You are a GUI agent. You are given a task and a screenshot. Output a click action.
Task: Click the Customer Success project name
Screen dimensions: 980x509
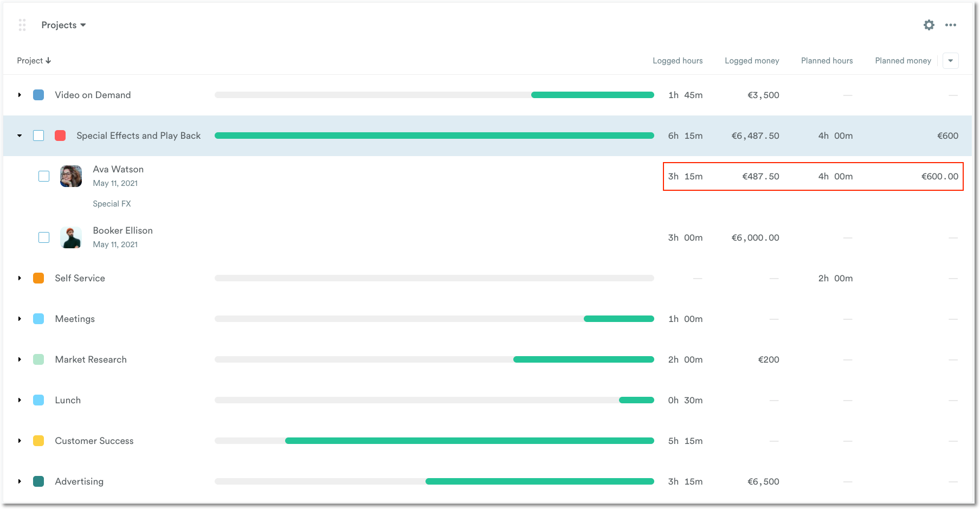[94, 441]
